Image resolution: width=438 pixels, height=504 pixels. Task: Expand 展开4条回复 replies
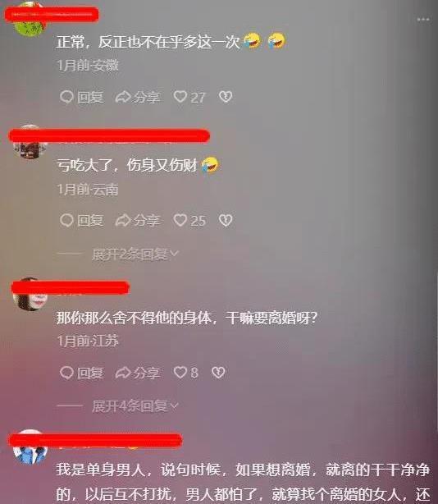point(135,406)
